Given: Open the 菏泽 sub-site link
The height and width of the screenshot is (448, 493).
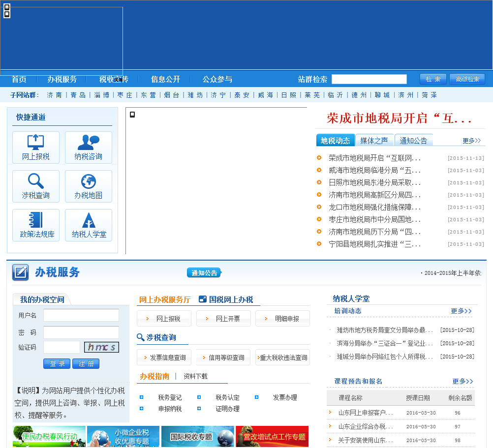Looking at the screenshot, I should click(429, 95).
